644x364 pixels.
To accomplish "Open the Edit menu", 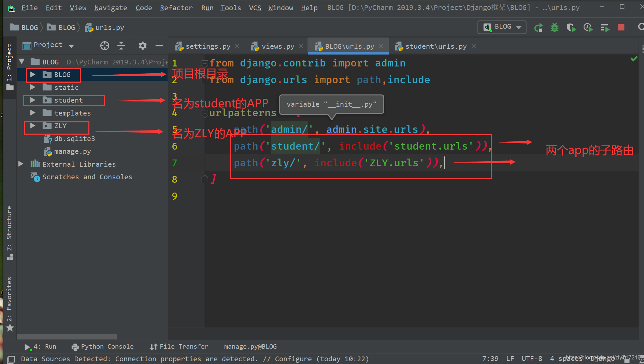I will point(54,7).
